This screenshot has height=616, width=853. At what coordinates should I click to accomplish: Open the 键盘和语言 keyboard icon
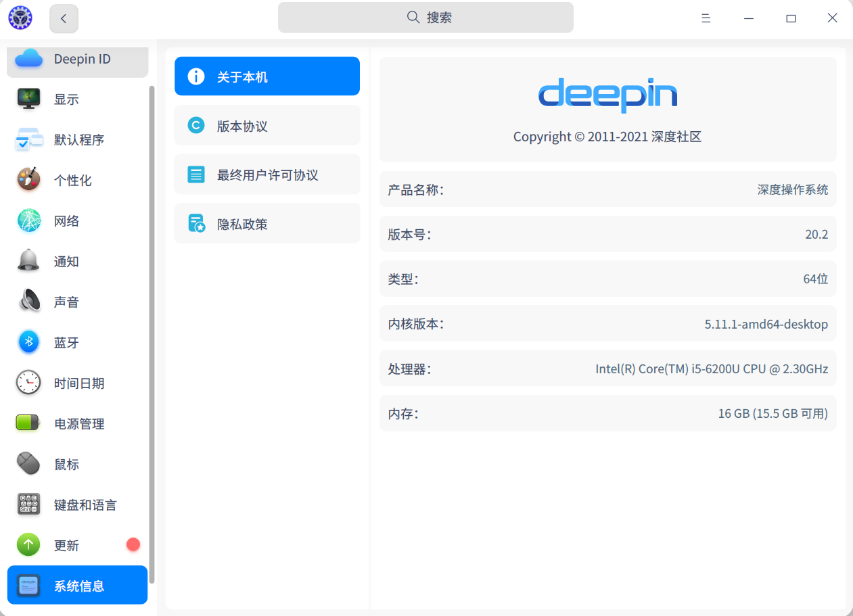pos(29,504)
